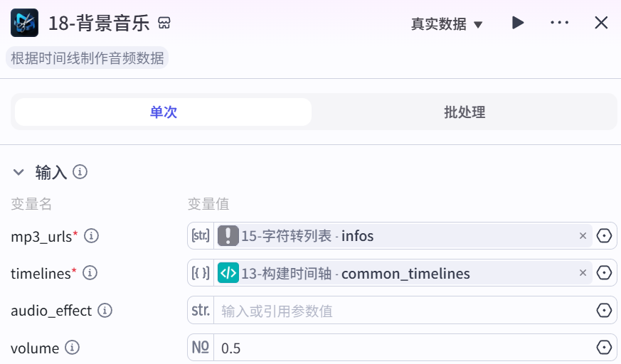Open reference picker for timelines field
The image size is (621, 364).
point(604,272)
